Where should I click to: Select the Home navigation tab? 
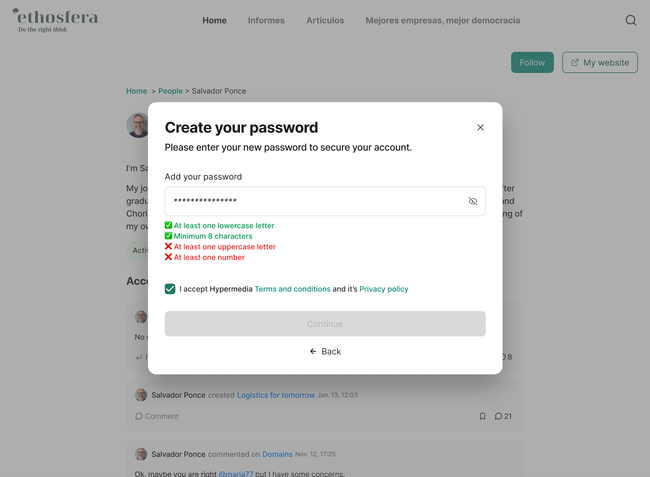point(214,20)
